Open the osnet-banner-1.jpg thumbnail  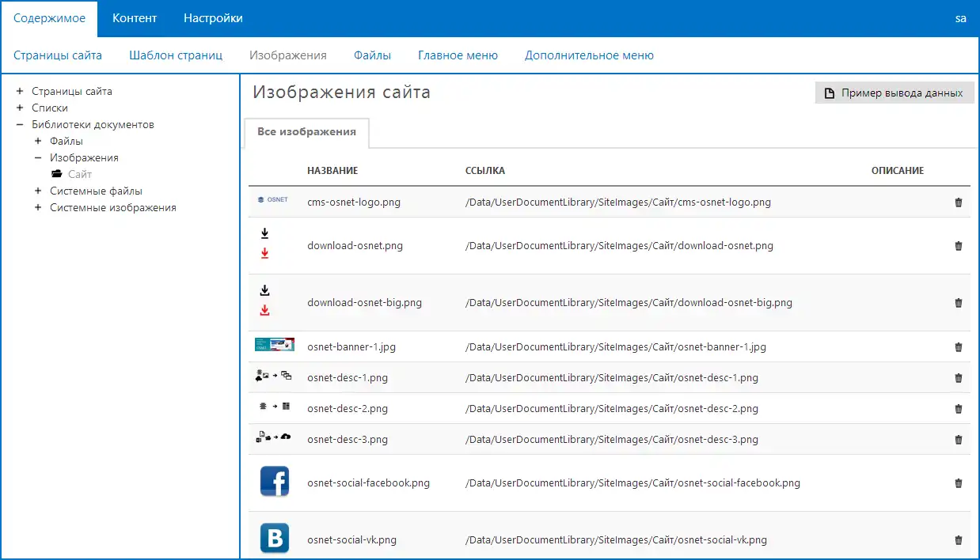(275, 344)
